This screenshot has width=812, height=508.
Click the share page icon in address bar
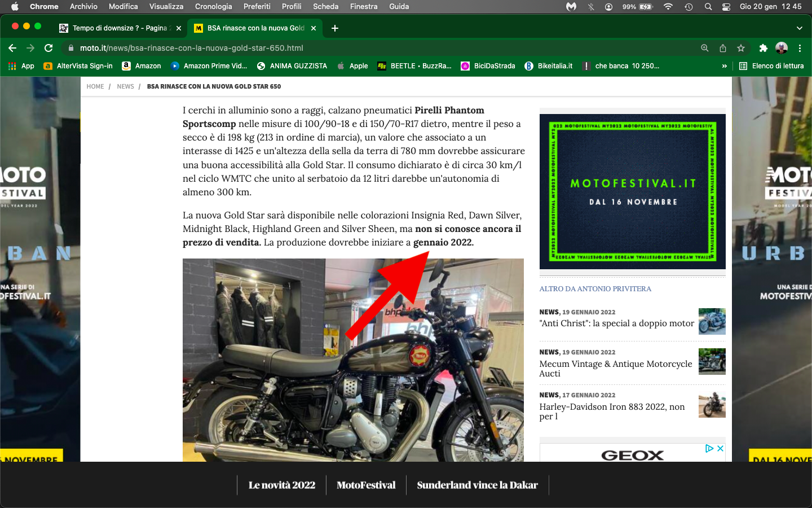[x=723, y=48]
